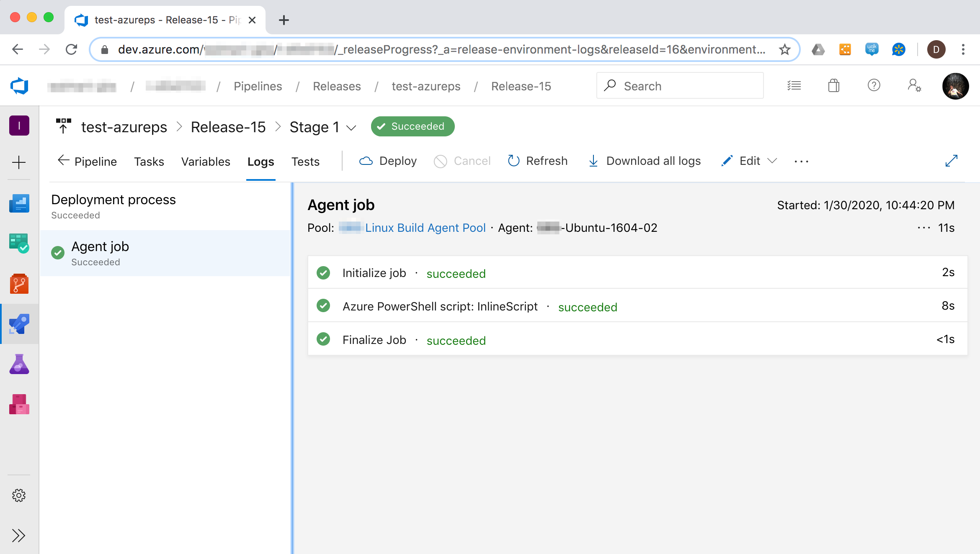Open Test Plans flask icon in sidebar
Viewport: 980px width, 554px height.
[19, 364]
